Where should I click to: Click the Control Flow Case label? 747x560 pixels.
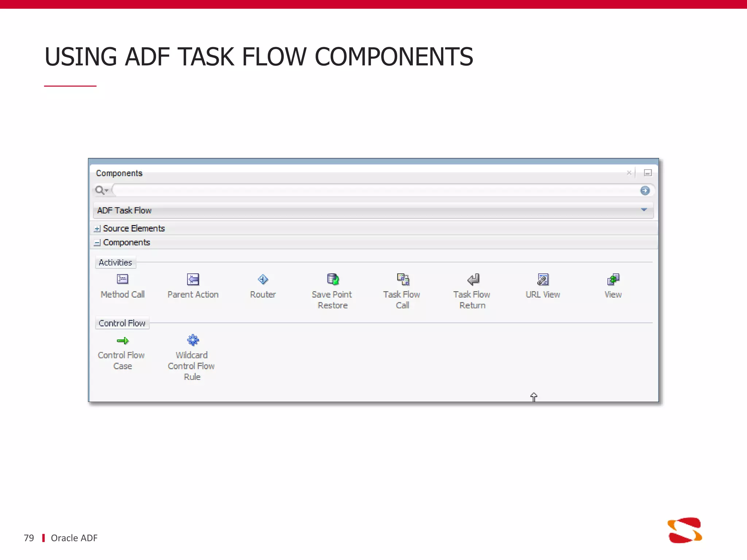coord(121,360)
